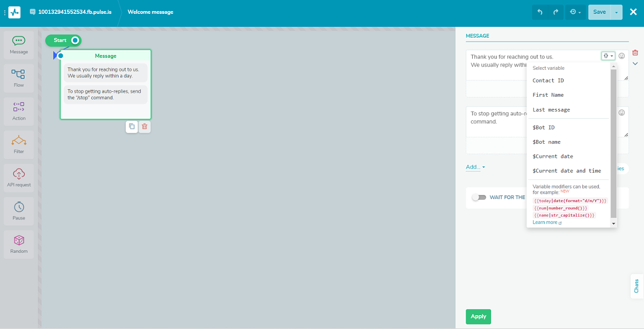The image size is (644, 329).
Task: Duplicate the Message node
Action: (131, 127)
